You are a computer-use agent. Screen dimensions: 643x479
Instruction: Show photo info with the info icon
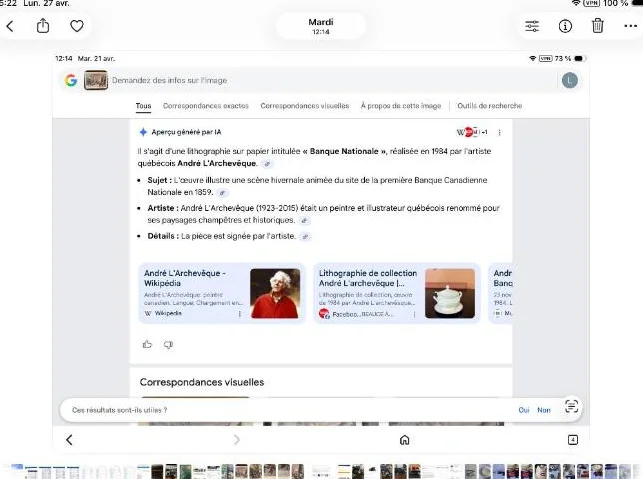565,26
